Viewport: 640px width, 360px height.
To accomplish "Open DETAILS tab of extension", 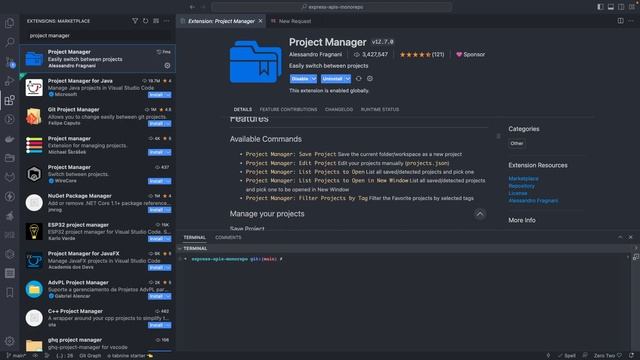I will 242,109.
